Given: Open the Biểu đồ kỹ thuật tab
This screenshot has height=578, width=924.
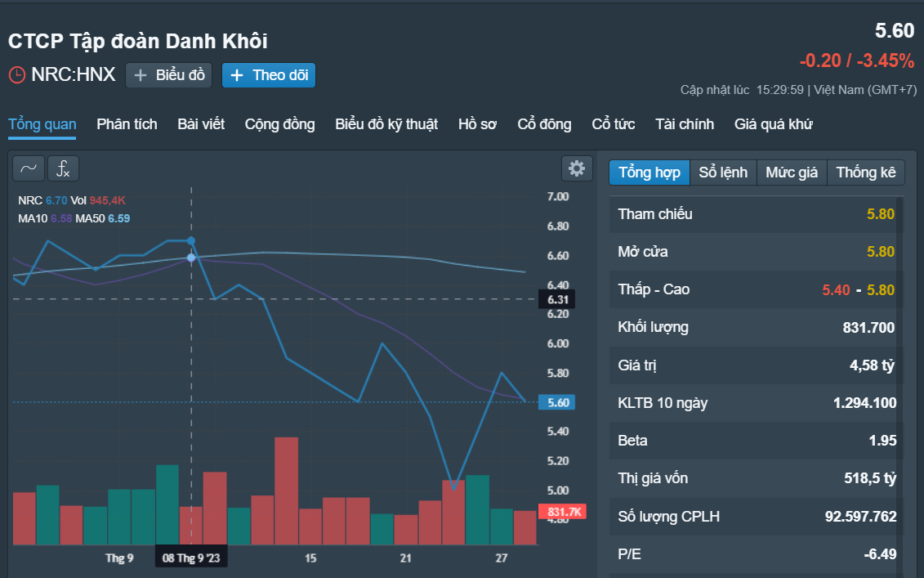Looking at the screenshot, I should pyautogui.click(x=386, y=124).
